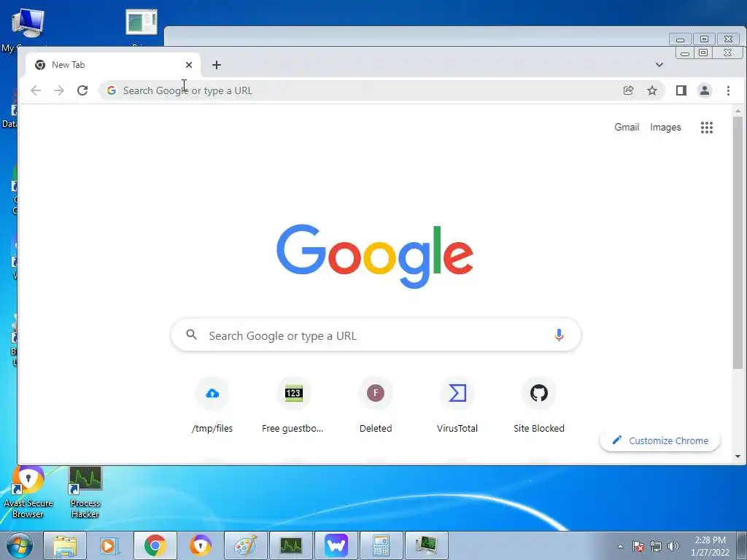Click the page scrollbar down arrow
Image resolution: width=747 pixels, height=560 pixels.
coord(738,456)
